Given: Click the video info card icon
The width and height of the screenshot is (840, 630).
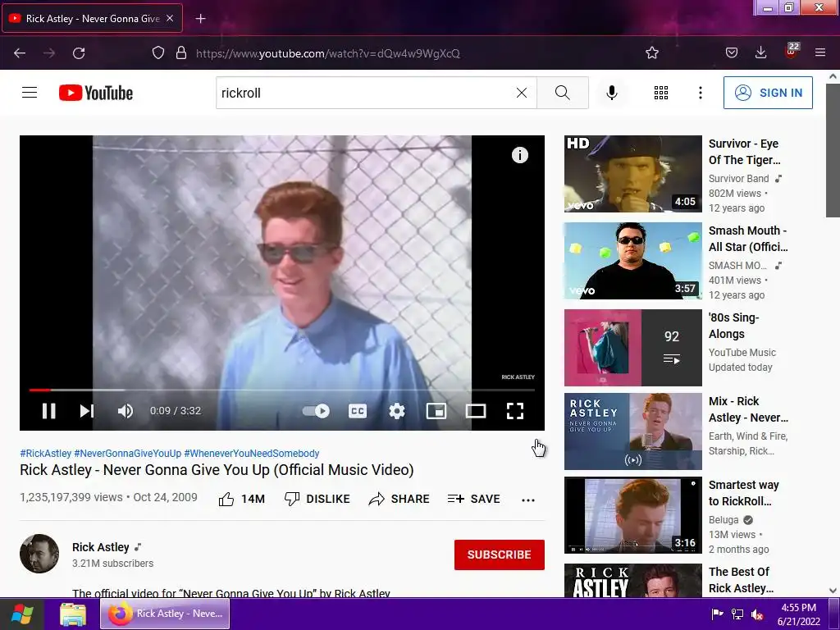Looking at the screenshot, I should click(519, 155).
